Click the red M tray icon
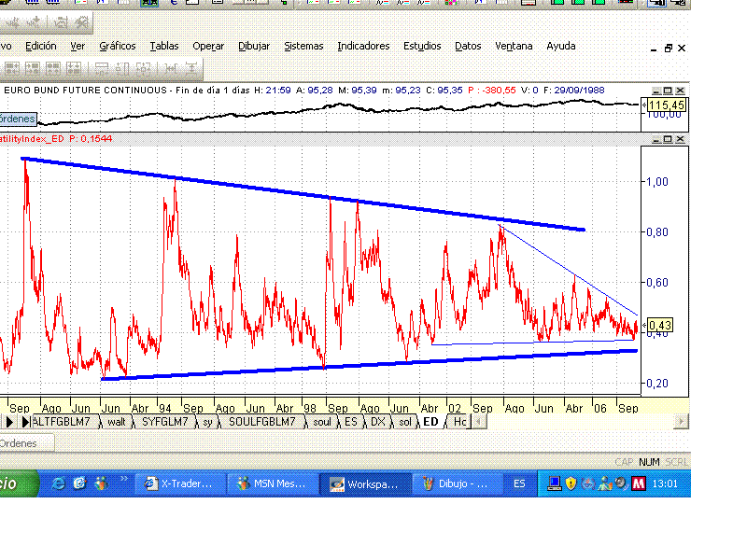The width and height of the screenshot is (747, 560). pos(639,483)
